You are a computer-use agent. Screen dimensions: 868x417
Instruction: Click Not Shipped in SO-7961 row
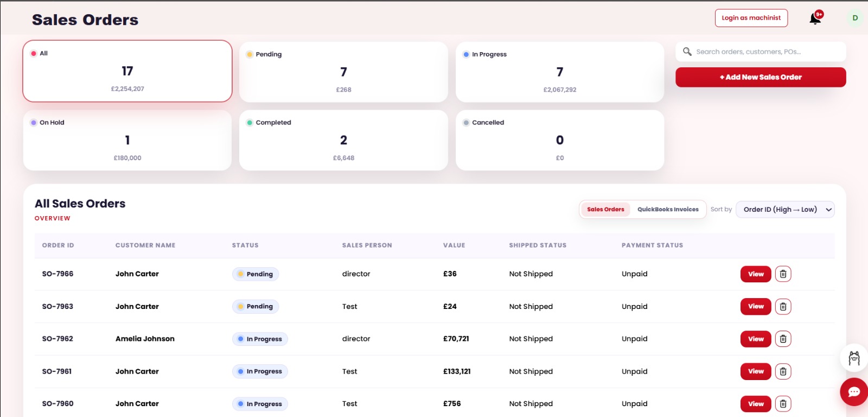click(x=531, y=371)
